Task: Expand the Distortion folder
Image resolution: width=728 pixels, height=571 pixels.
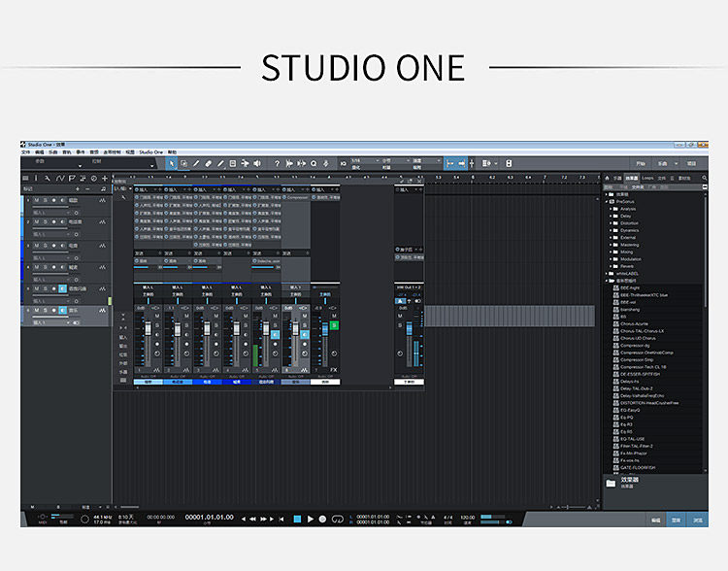Action: tap(611, 223)
